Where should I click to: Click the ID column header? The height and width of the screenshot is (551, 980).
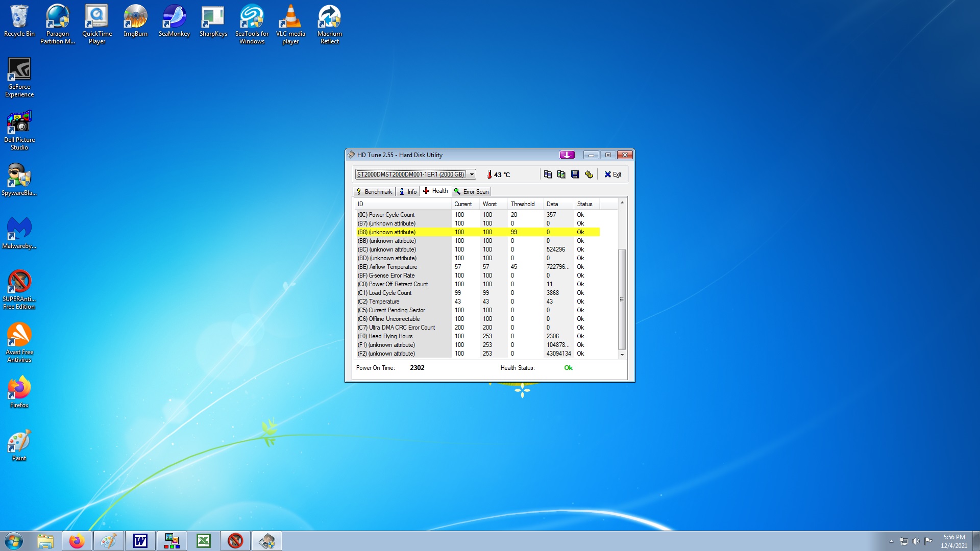coord(403,204)
